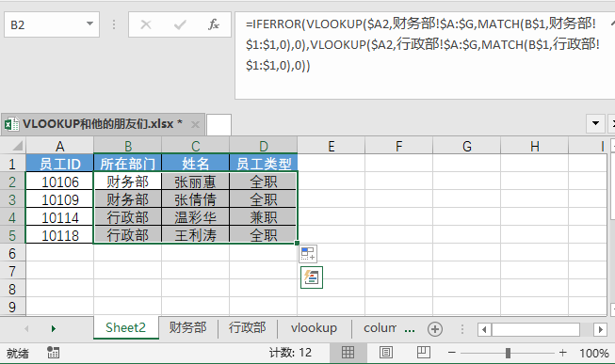Expand the Name Box dropdown
This screenshot has width=615, height=364.
coord(89,24)
